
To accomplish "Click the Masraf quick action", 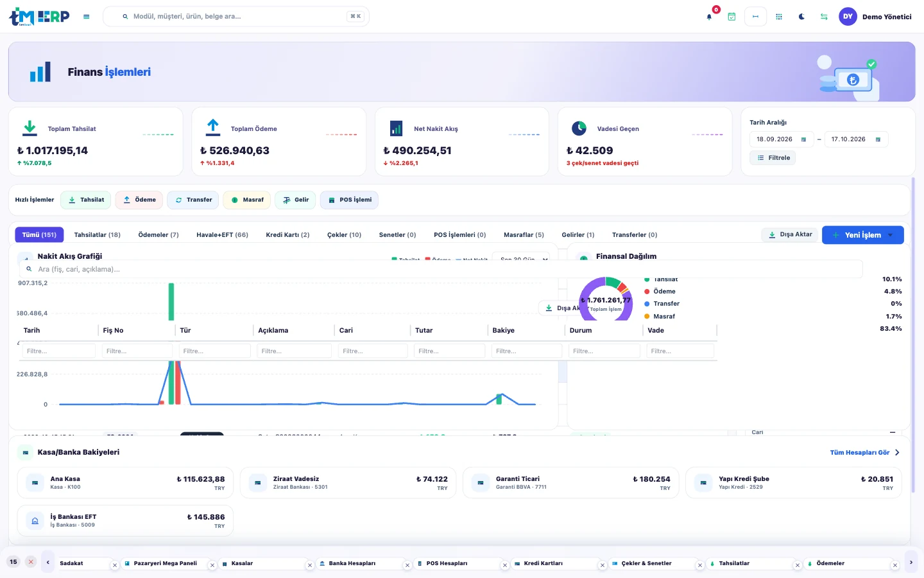I will [x=247, y=200].
